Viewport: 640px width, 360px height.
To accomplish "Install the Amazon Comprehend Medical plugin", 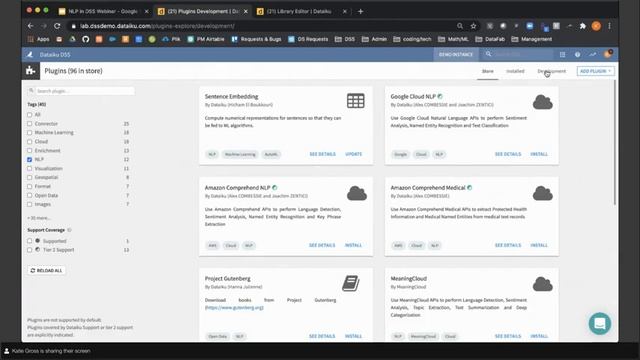I will [x=539, y=245].
